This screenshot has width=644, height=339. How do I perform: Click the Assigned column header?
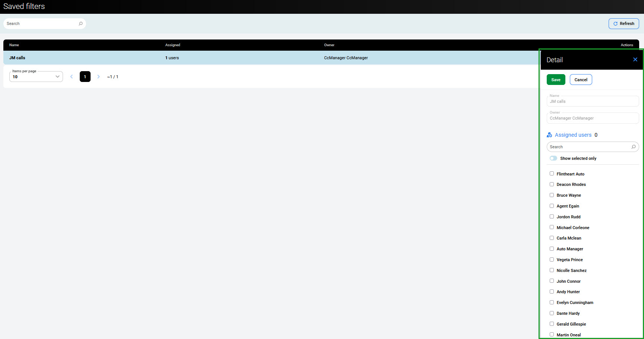click(x=173, y=45)
